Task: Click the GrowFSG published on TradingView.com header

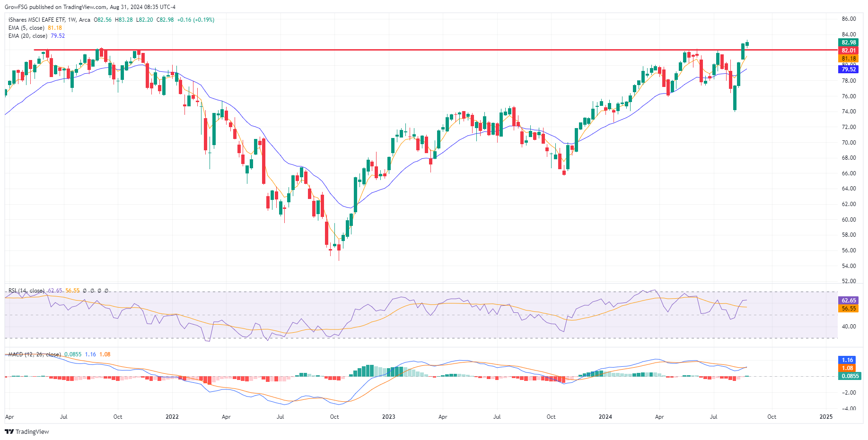Action: coord(90,7)
